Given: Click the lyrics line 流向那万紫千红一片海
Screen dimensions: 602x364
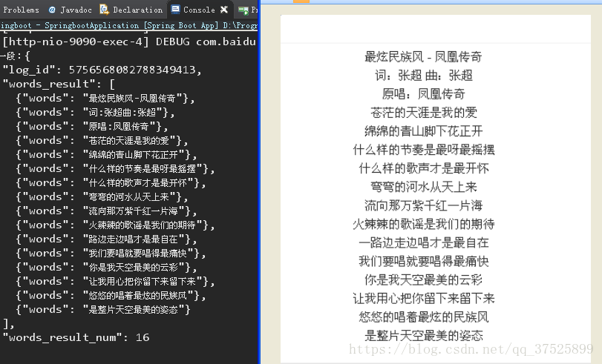Looking at the screenshot, I should click(423, 205).
